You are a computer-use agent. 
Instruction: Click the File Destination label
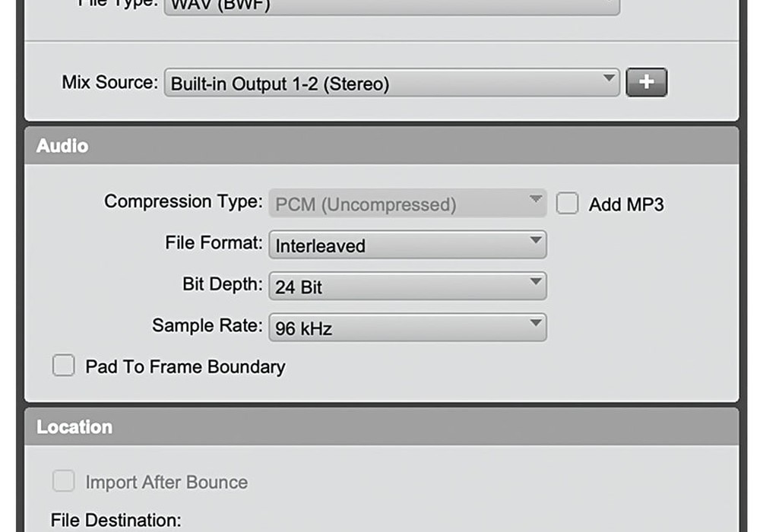click(116, 521)
